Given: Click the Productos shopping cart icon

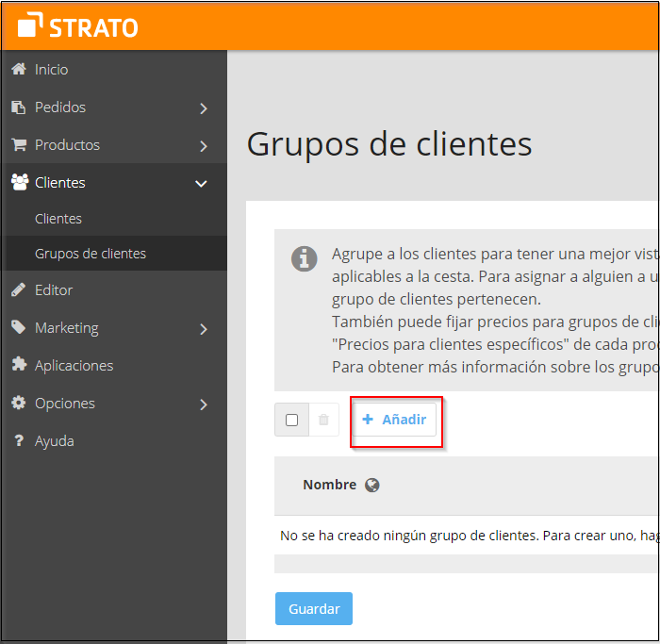Looking at the screenshot, I should [x=19, y=144].
